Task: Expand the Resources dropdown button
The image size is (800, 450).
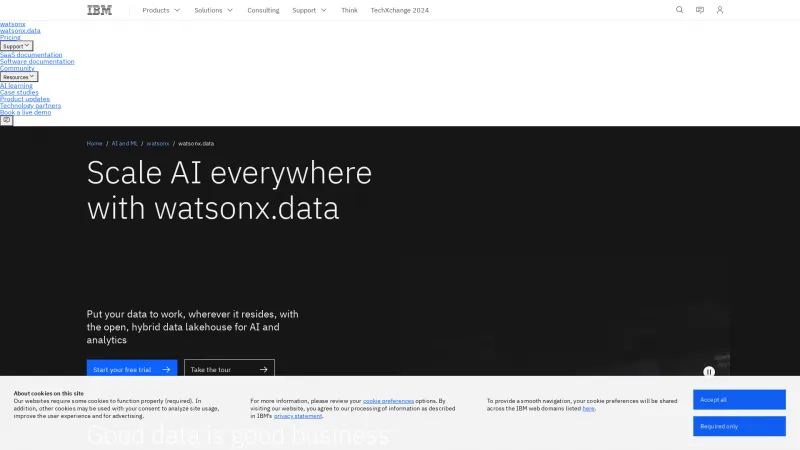Action: [x=19, y=77]
